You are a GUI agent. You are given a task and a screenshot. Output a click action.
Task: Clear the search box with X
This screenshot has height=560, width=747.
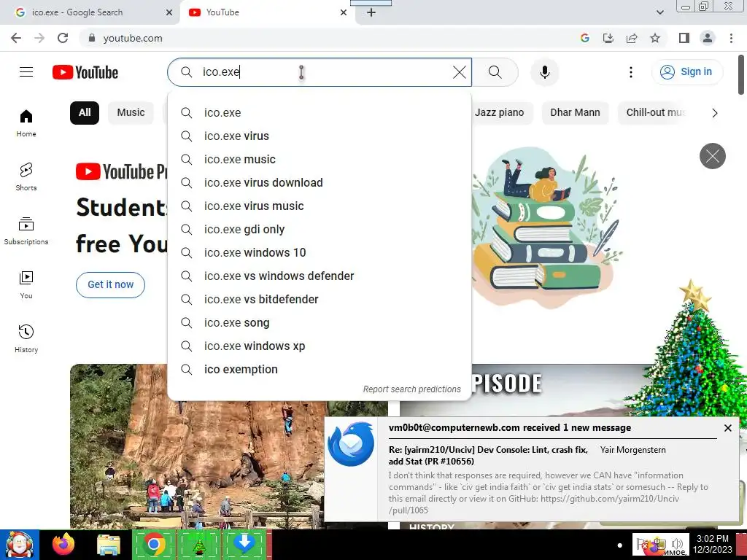460,72
